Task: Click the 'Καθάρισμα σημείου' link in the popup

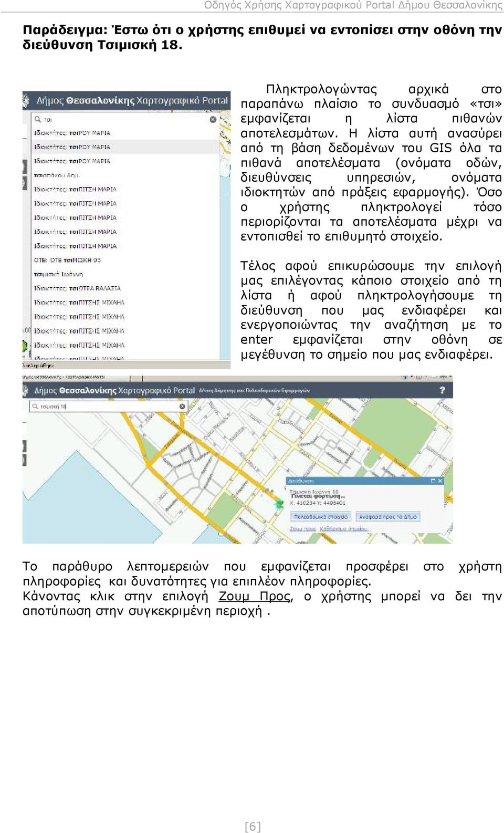Action: [x=343, y=529]
